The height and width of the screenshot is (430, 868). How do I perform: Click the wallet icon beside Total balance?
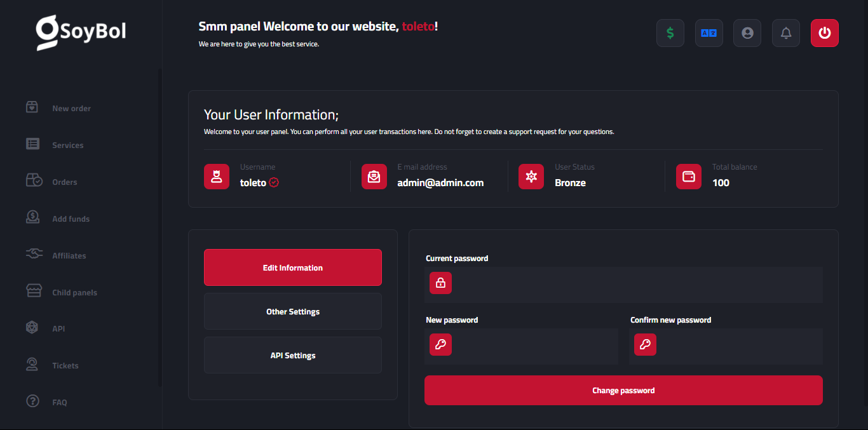[689, 177]
